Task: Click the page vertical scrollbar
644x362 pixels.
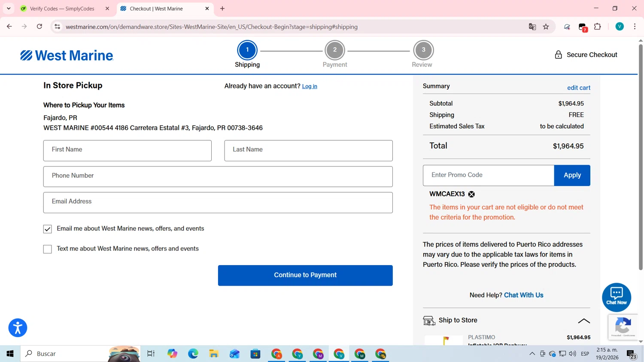Action: point(641,157)
